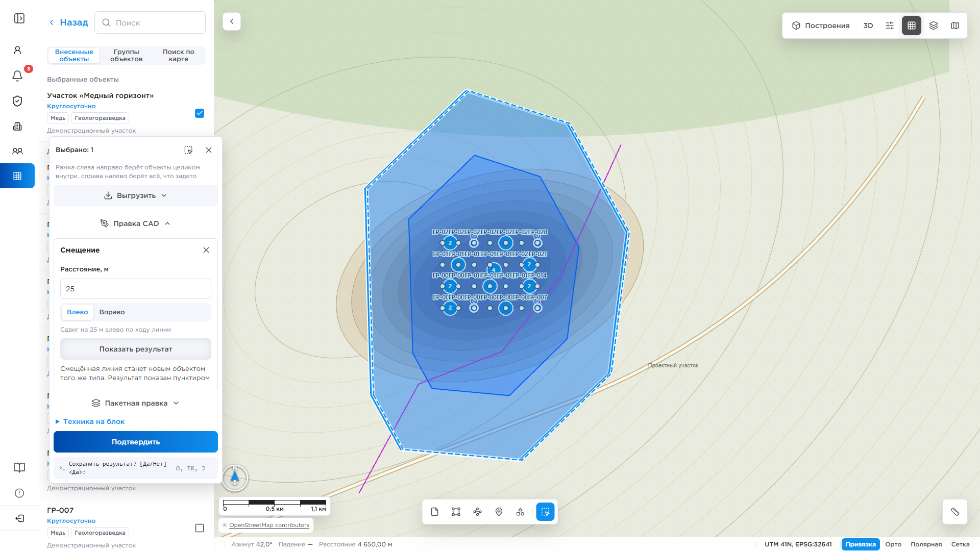
Task: Click the logout icon
Action: point(19,518)
